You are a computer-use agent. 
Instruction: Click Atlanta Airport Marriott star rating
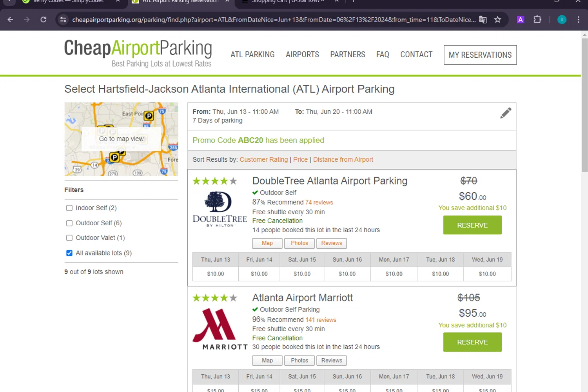coord(215,298)
